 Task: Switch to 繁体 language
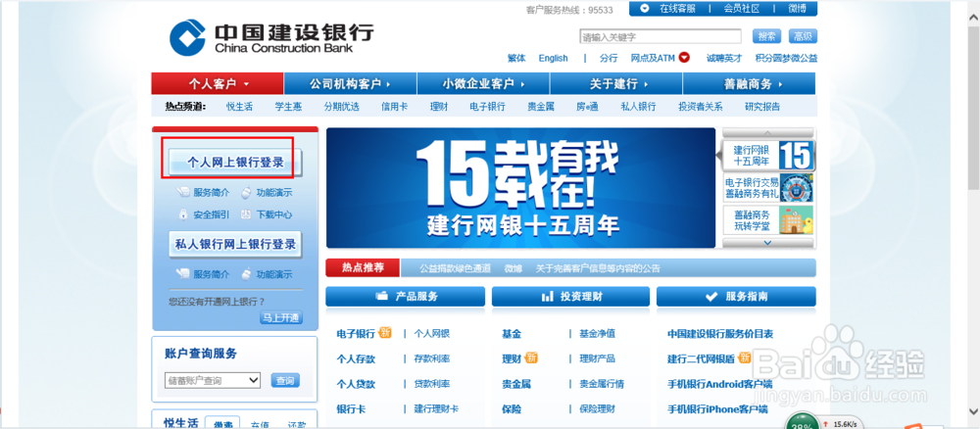[516, 58]
